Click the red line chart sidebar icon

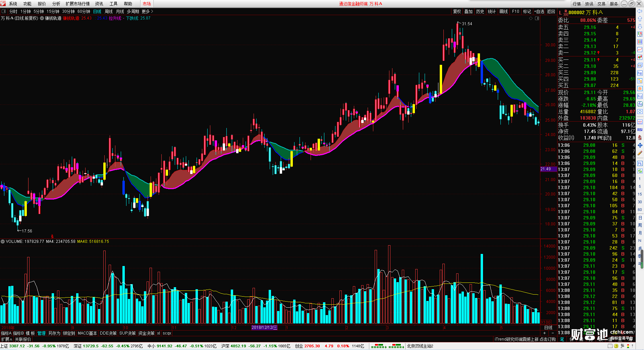click(640, 50)
